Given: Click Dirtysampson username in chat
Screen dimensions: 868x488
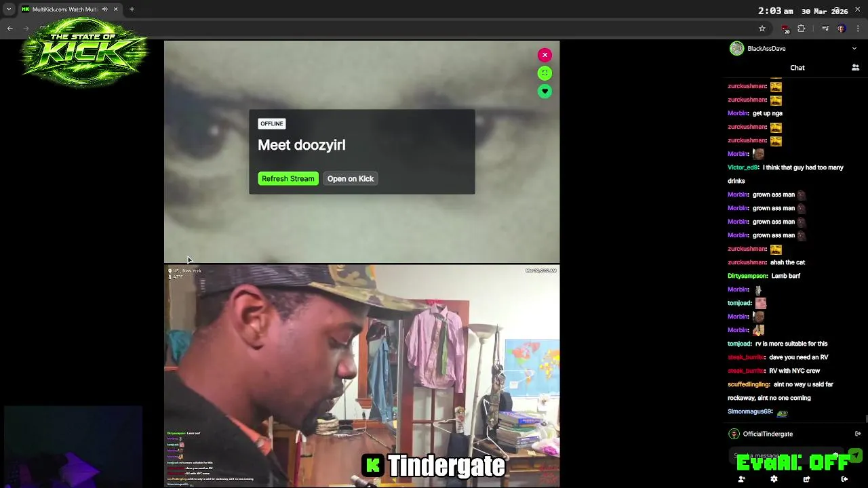Looking at the screenshot, I should (x=748, y=276).
